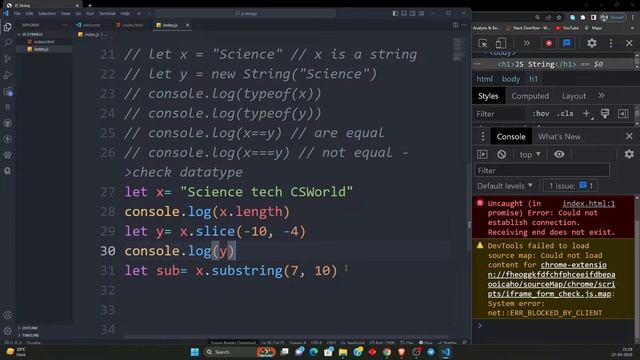Open the Windows Start button

[x=195, y=352]
